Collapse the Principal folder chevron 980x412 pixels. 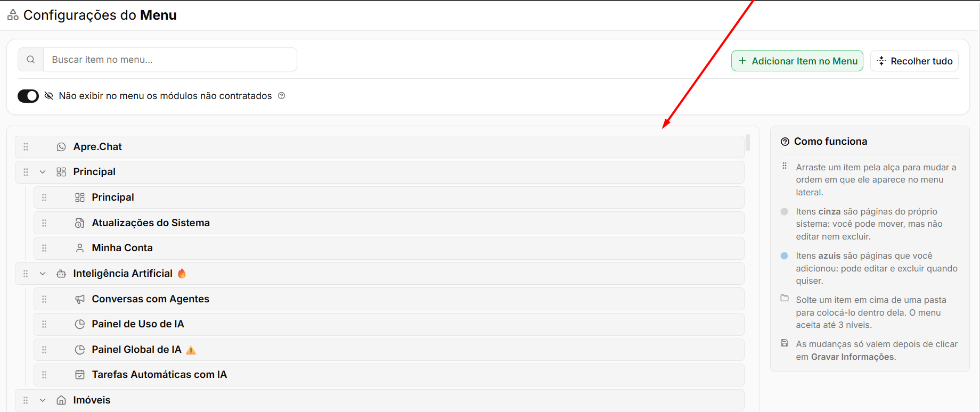43,172
